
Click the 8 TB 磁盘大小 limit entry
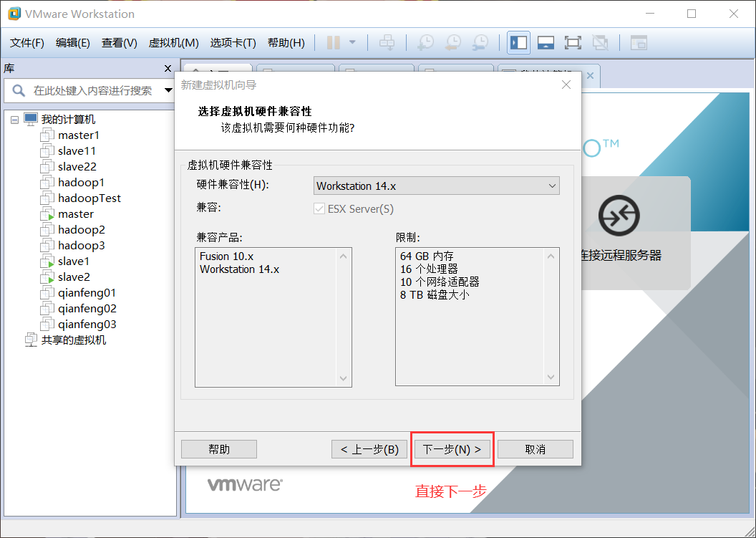434,295
